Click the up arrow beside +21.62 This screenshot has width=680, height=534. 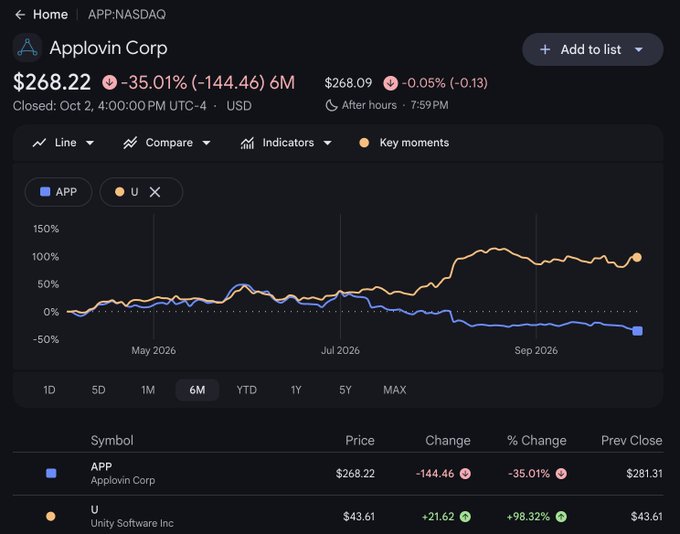click(x=465, y=517)
